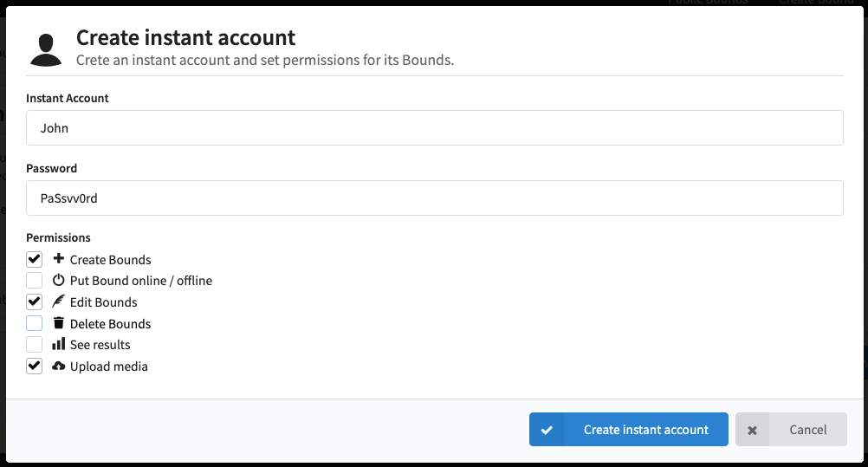Image resolution: width=868 pixels, height=467 pixels.
Task: Uncheck the Upload media checkbox
Action: point(34,366)
